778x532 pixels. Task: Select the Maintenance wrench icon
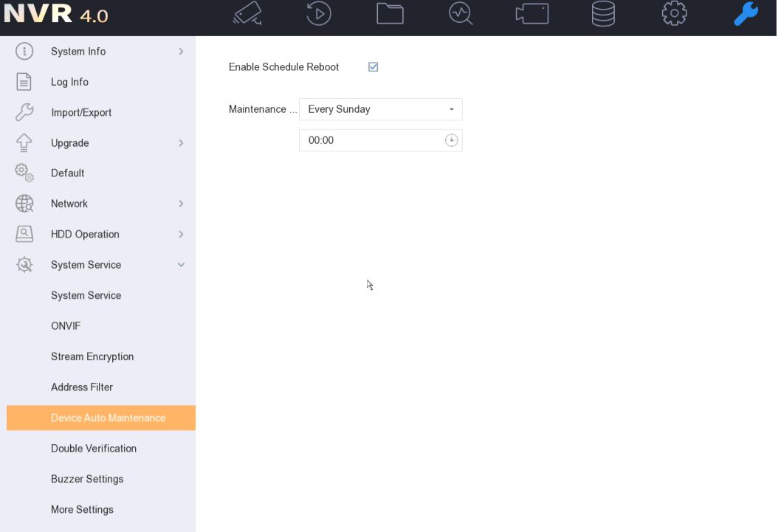[x=746, y=13]
